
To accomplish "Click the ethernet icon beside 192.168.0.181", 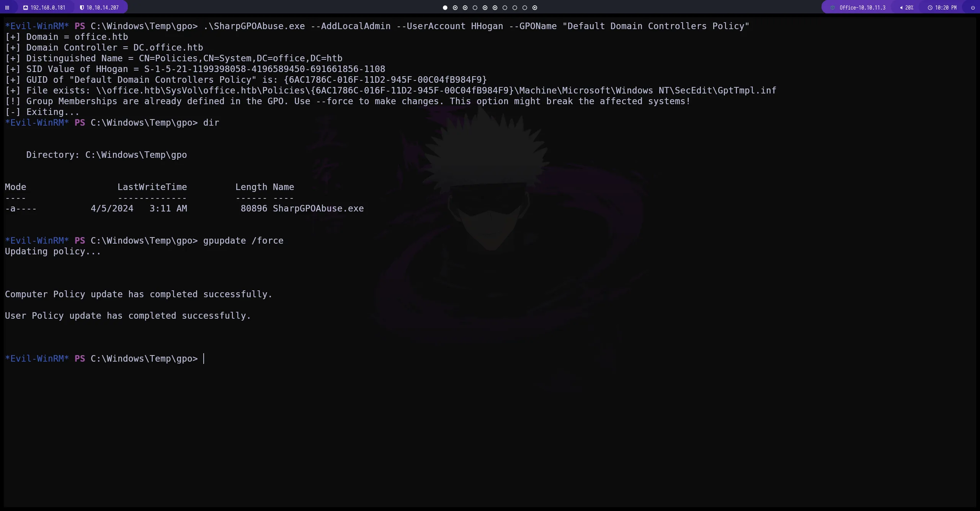I will 26,8.
